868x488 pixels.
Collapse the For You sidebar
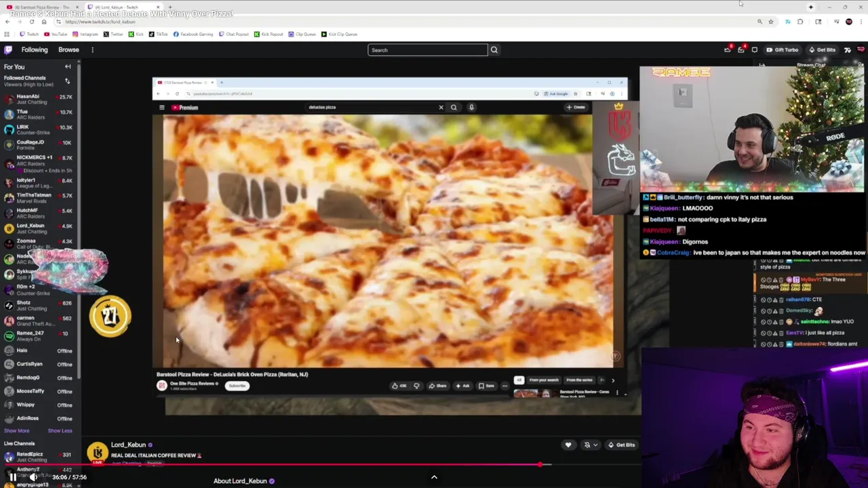(x=68, y=66)
